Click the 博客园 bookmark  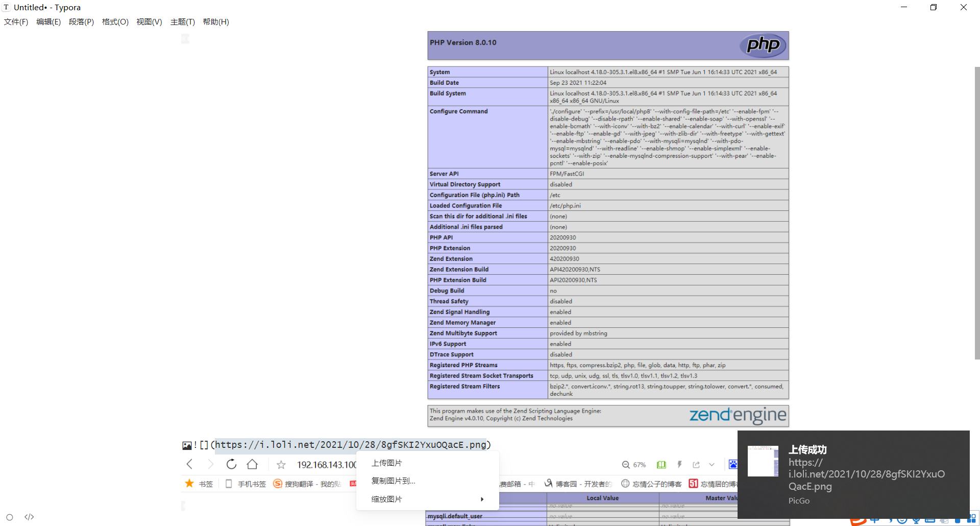[x=577, y=484]
